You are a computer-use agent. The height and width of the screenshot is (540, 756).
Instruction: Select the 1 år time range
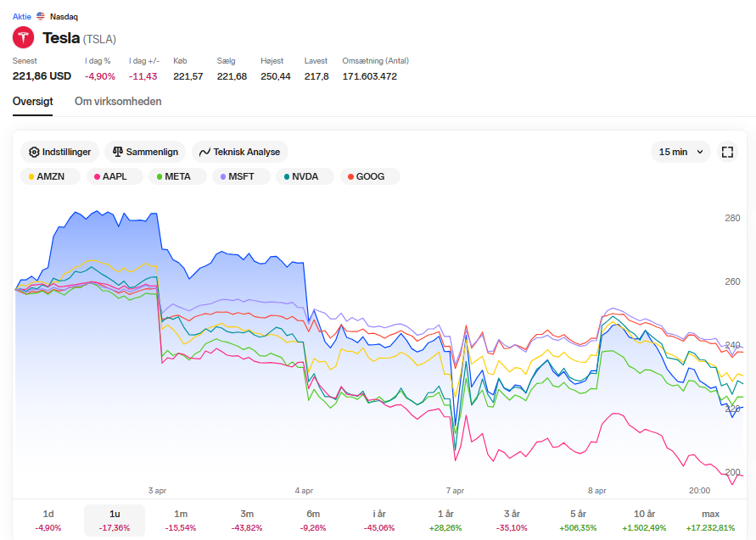(445, 521)
